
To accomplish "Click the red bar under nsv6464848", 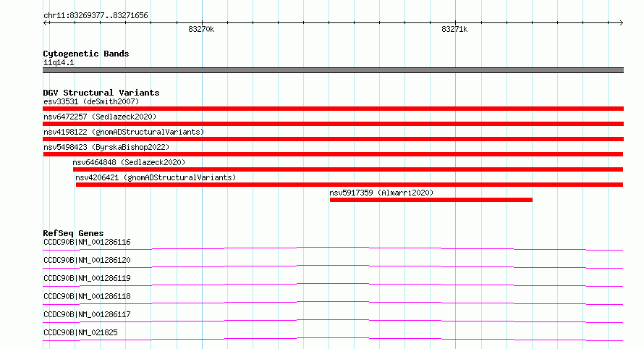I will pyautogui.click(x=348, y=169).
